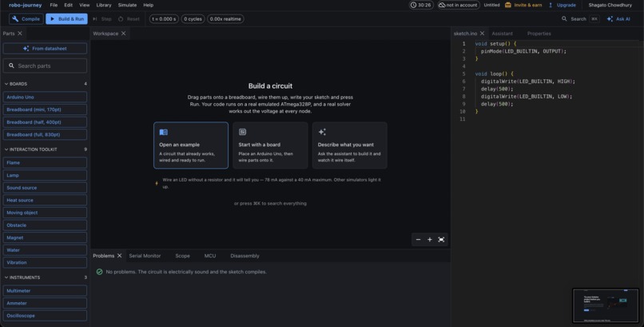Click the 30:26 timer indicator
The image size is (644, 327).
pyautogui.click(x=421, y=5)
